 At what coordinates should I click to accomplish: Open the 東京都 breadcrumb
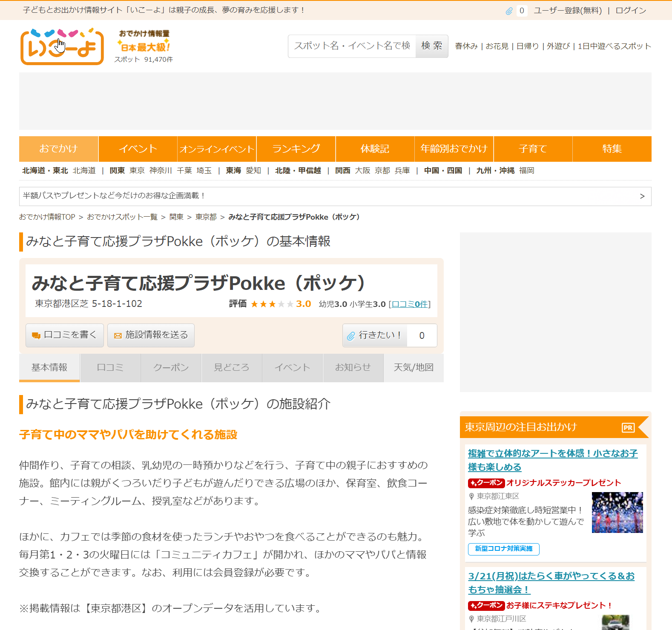(x=206, y=217)
